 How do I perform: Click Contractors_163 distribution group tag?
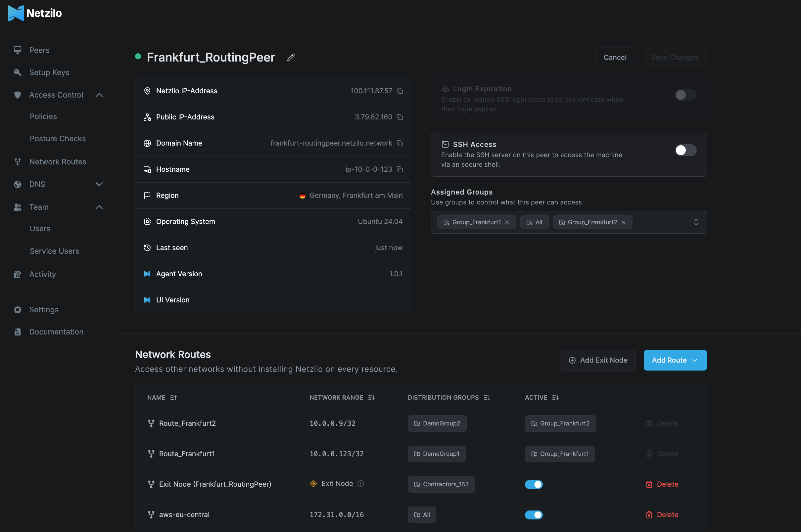441,484
